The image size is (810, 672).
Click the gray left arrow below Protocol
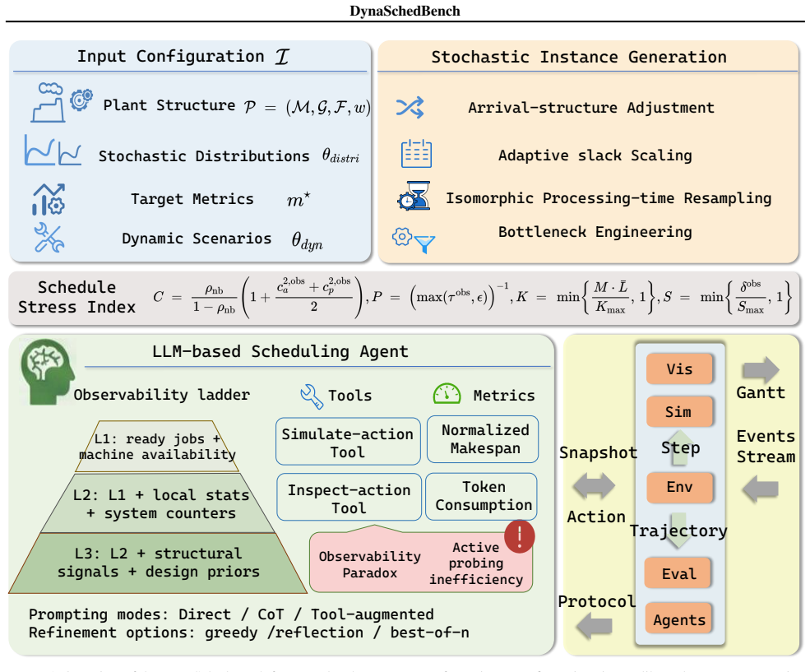click(594, 626)
